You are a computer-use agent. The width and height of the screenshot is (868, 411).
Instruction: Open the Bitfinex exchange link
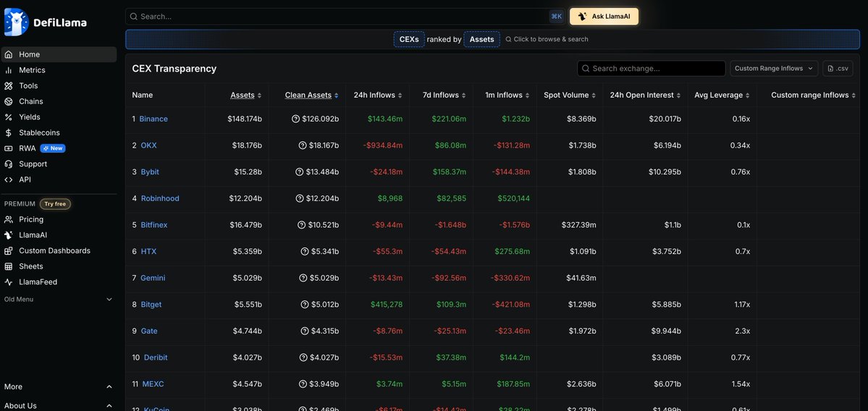point(153,225)
